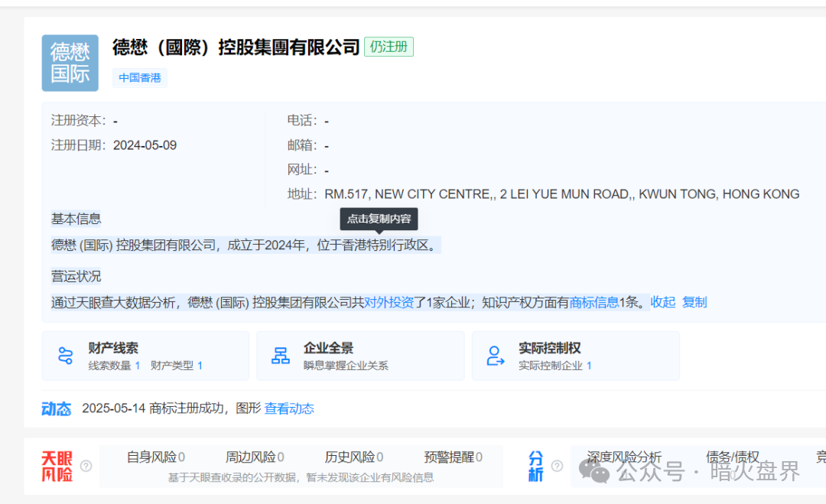This screenshot has height=504, width=826.
Task: Click the 实际控制权 person icon
Action: click(496, 354)
